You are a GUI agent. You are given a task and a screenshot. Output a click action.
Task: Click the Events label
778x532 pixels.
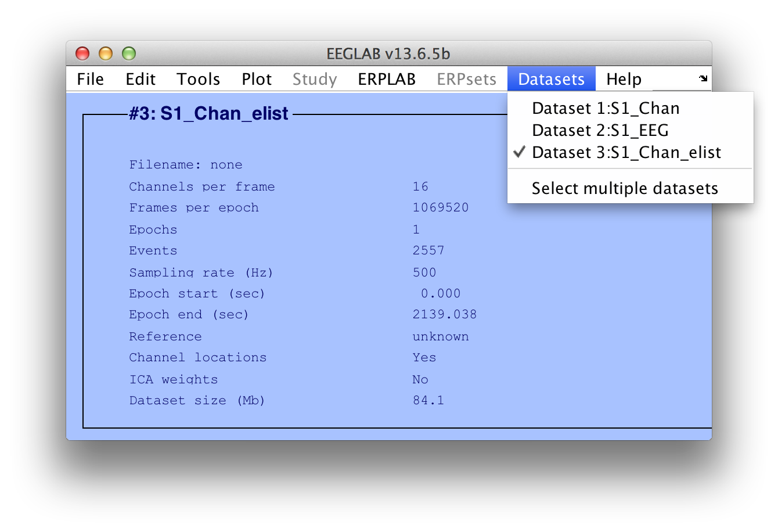click(153, 251)
